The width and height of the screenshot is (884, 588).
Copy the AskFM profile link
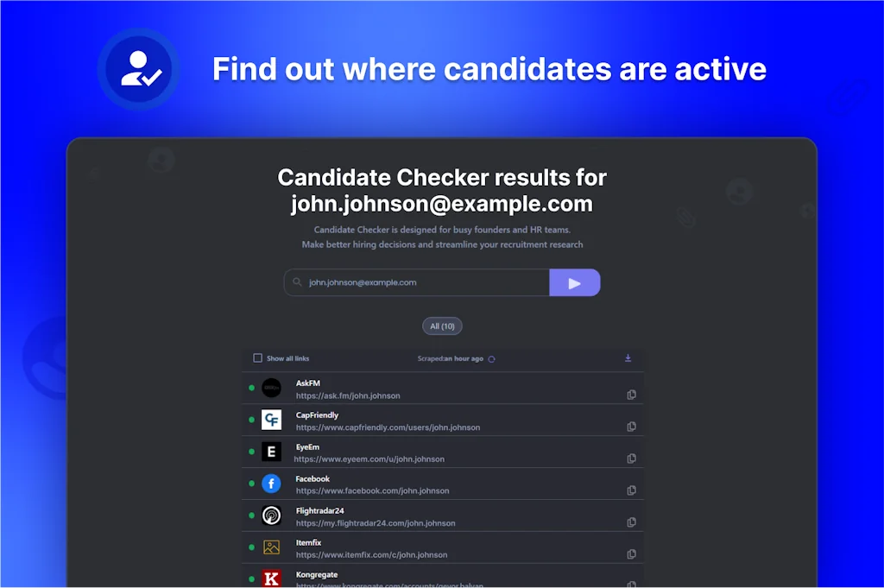point(631,393)
